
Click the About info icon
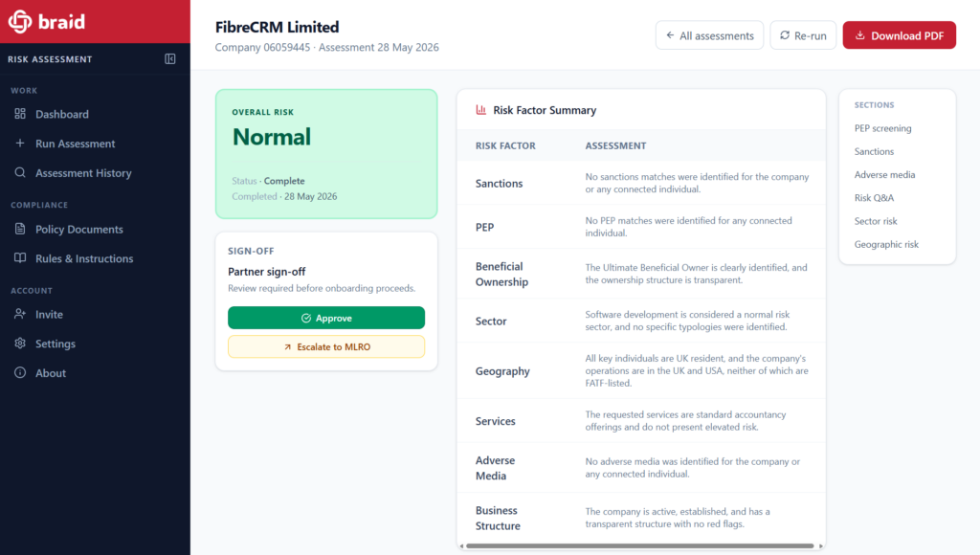point(20,372)
